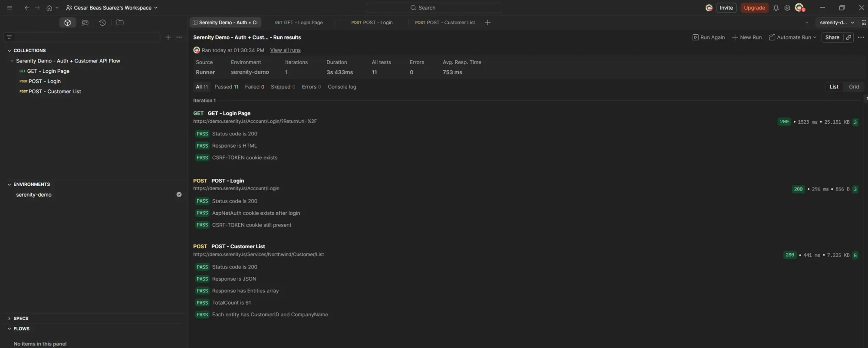Filter results by Skipped 0
Image resolution: width=868 pixels, height=348 pixels.
[x=283, y=87]
